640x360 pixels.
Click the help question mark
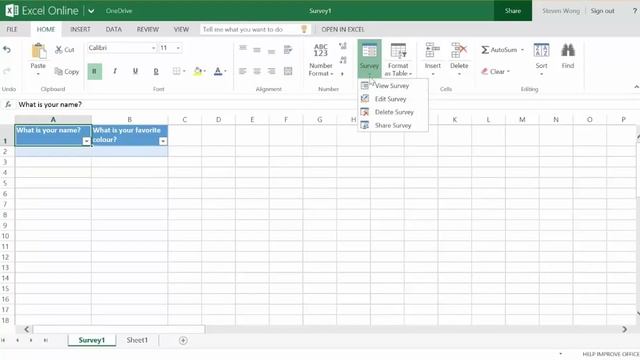[635, 11]
